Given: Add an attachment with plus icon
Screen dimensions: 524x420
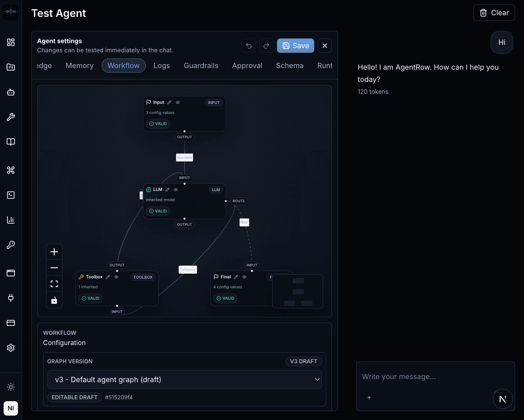Looking at the screenshot, I should click(369, 398).
